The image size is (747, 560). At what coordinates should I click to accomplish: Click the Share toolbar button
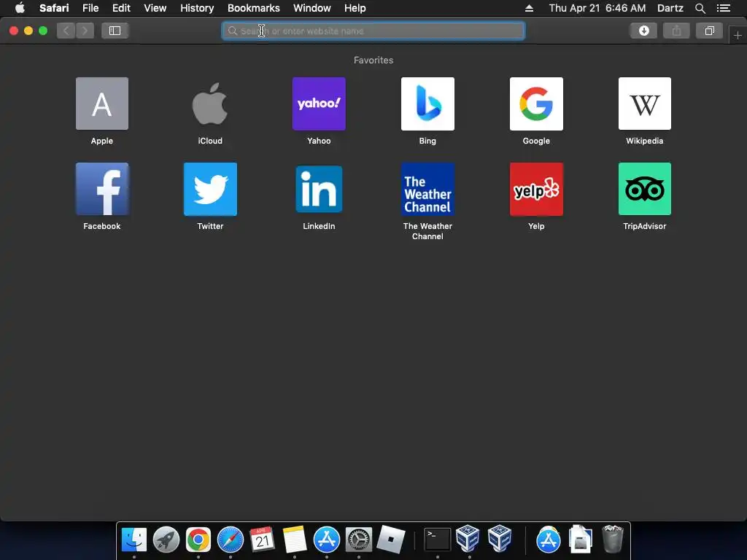click(676, 31)
